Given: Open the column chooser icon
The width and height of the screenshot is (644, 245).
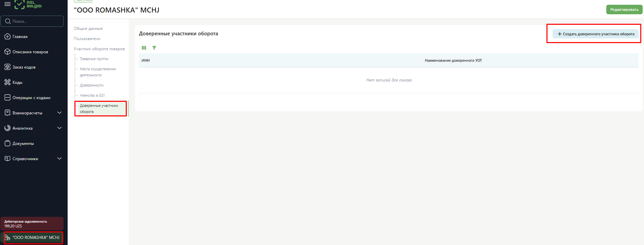Looking at the screenshot, I should (x=144, y=48).
